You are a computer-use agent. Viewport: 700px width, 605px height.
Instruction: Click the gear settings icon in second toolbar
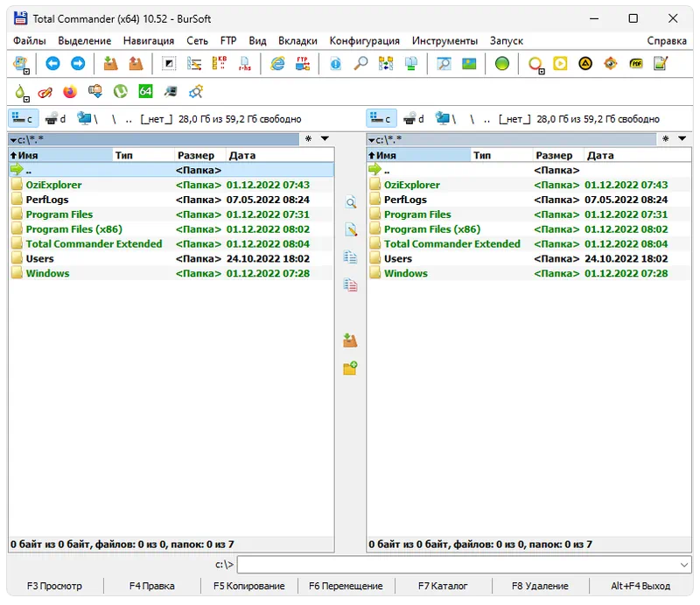pos(196,92)
